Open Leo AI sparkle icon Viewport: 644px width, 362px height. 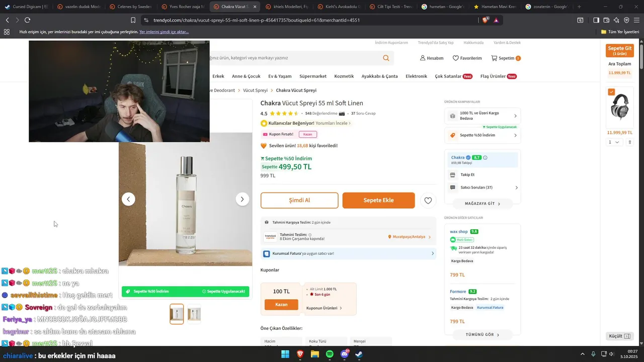coord(616,20)
